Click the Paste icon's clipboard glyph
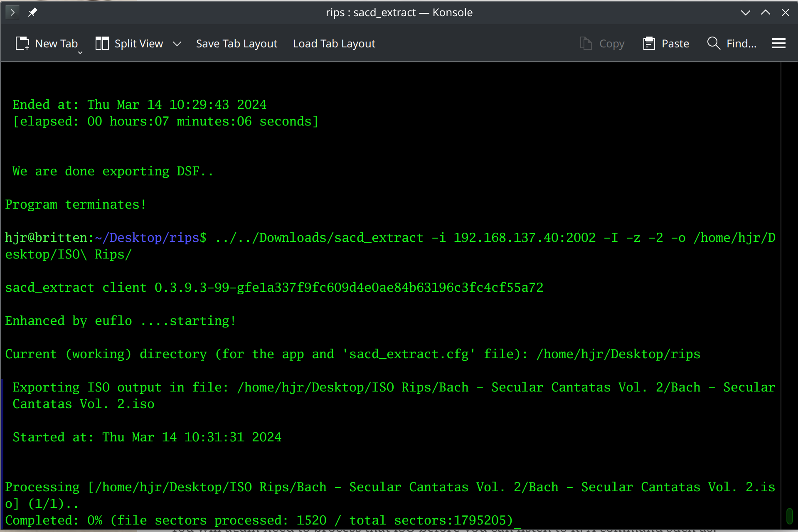The image size is (798, 532). 650,43
